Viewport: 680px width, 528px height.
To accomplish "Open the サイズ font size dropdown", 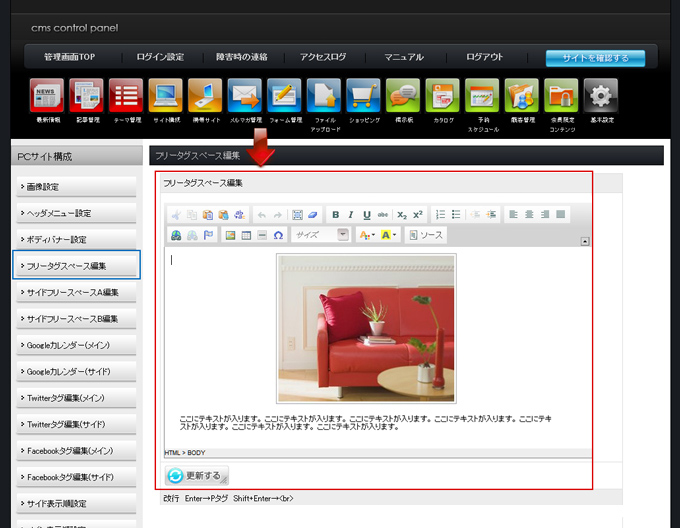I will pyautogui.click(x=321, y=235).
